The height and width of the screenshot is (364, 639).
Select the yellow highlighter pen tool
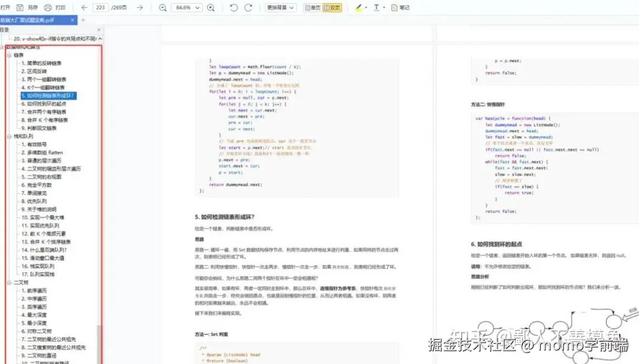pos(359,7)
